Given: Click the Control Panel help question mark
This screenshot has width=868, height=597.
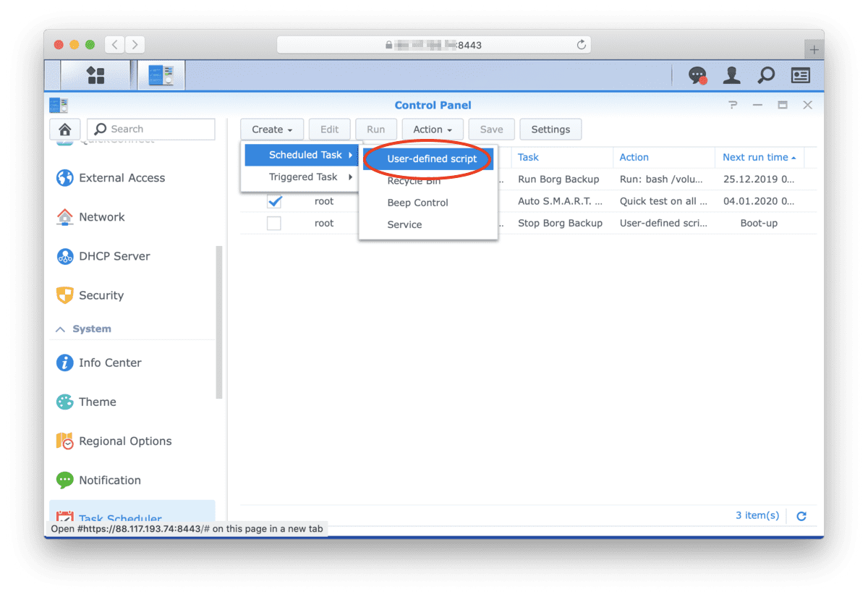Looking at the screenshot, I should point(733,105).
